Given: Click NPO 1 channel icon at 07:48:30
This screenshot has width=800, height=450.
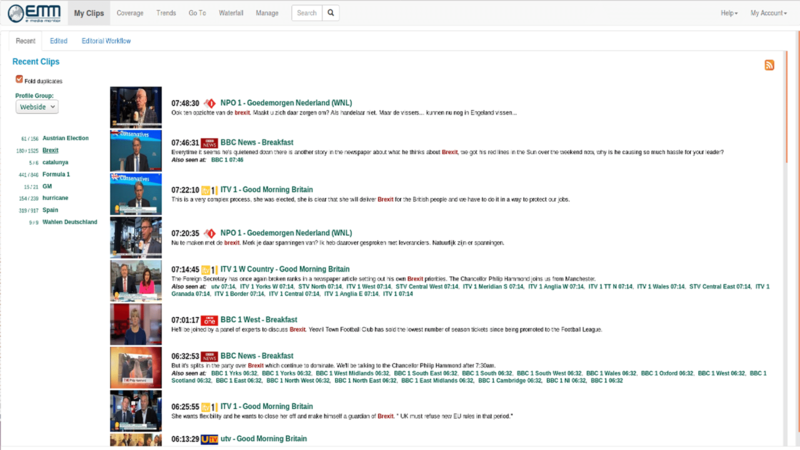Looking at the screenshot, I should point(209,103).
